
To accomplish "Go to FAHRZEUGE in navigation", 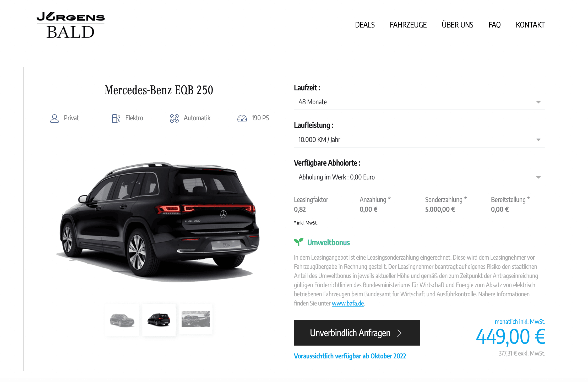I will click(408, 25).
